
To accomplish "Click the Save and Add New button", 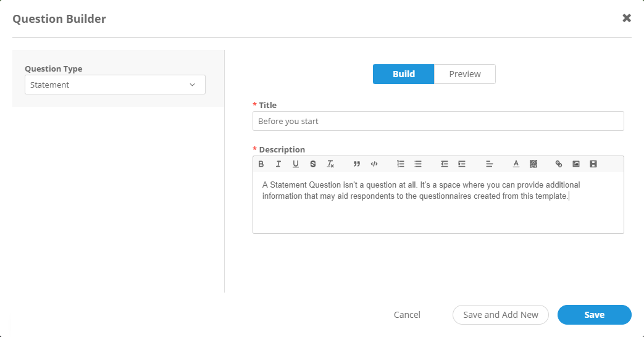I will 500,315.
